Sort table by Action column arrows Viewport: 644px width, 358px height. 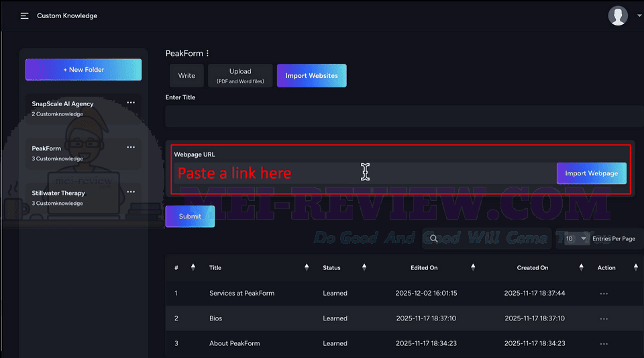(636, 267)
